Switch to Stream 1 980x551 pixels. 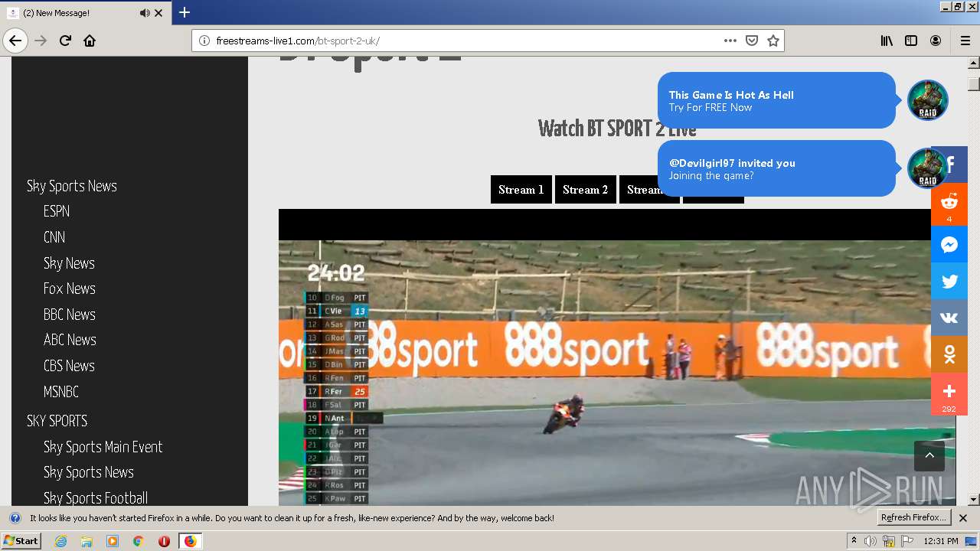[x=521, y=190]
